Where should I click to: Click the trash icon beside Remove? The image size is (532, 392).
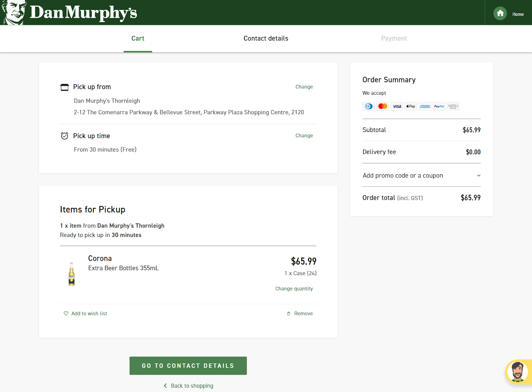[289, 314]
